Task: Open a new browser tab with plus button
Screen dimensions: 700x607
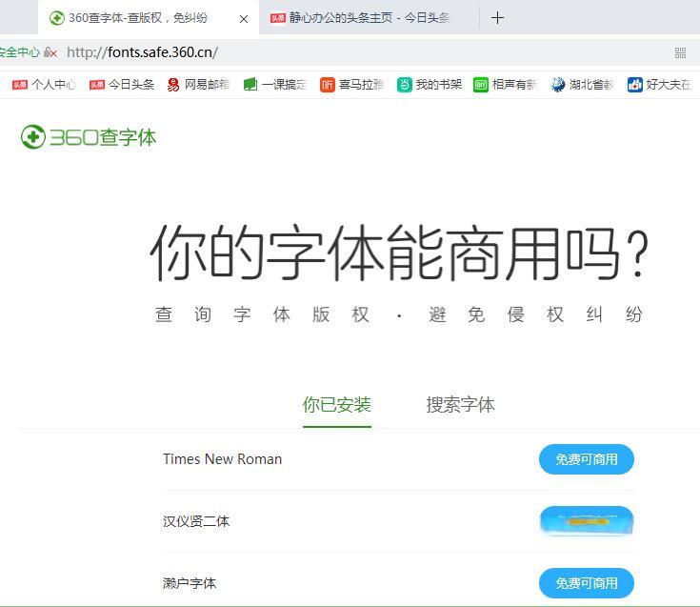Action: (x=497, y=17)
